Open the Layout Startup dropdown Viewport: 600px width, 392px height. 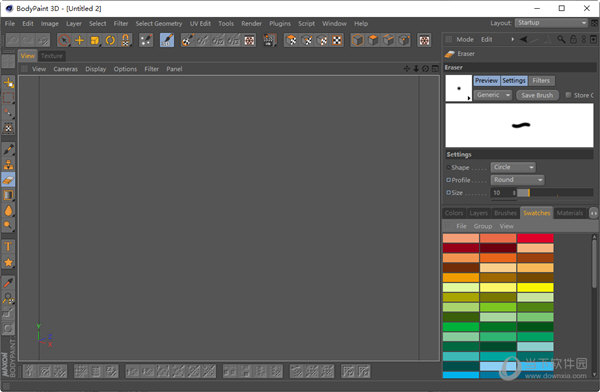(x=551, y=23)
